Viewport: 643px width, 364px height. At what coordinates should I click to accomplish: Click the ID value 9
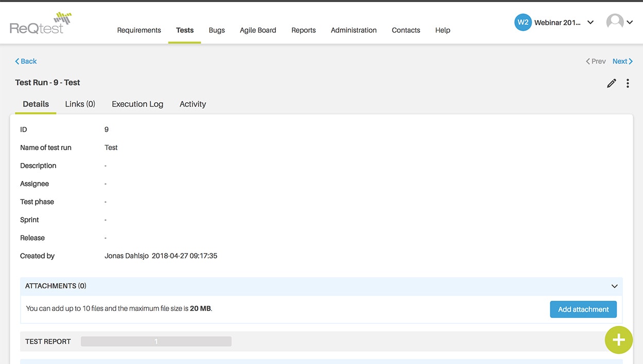(107, 130)
